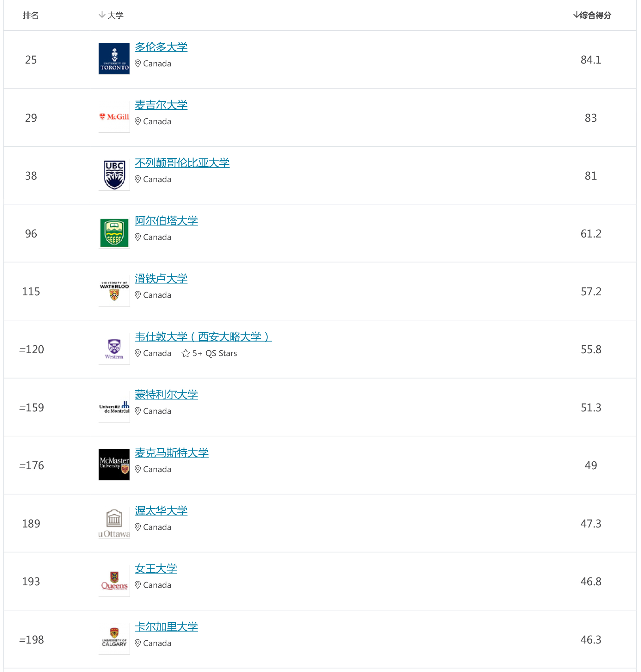This screenshot has width=641, height=672.
Task: Open the 麦吉尔大学 link
Action: (161, 105)
